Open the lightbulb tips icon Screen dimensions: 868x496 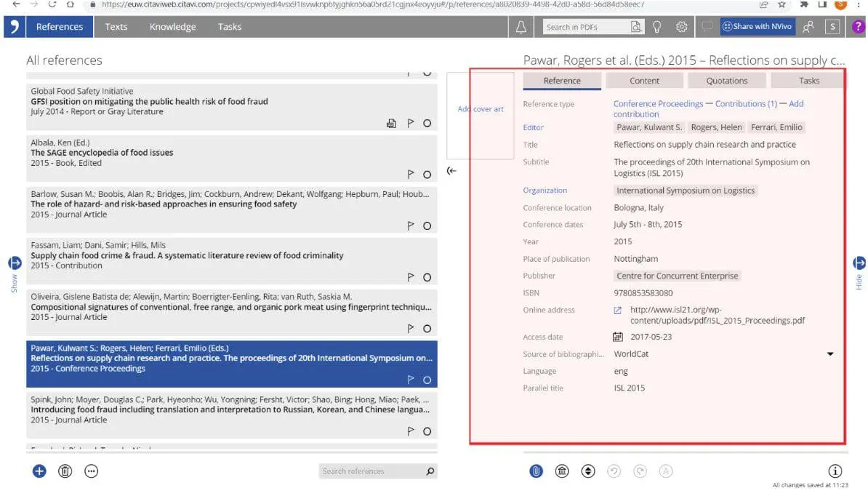658,26
